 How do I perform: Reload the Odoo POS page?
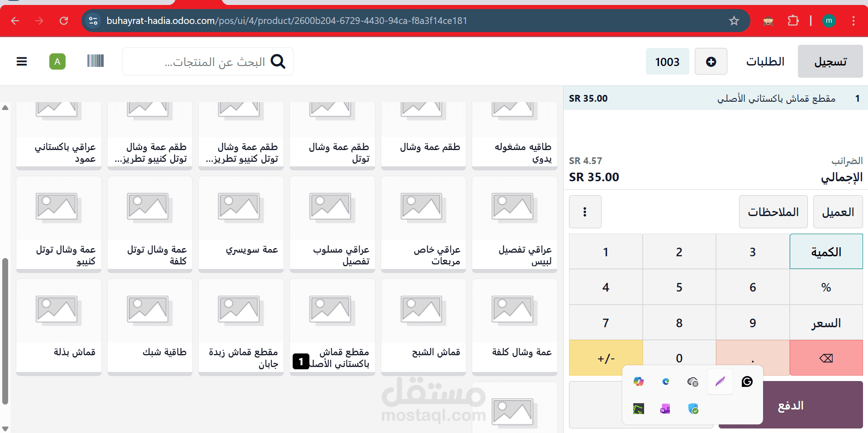click(64, 21)
